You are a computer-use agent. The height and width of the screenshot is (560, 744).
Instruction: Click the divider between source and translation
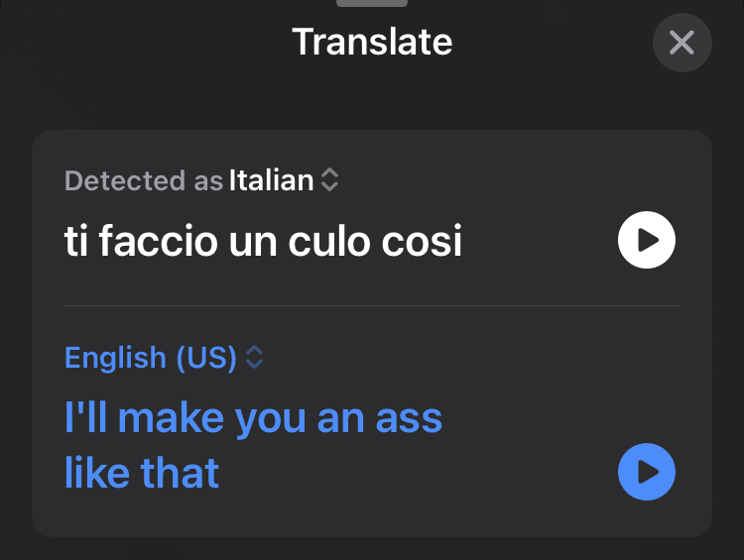[x=372, y=305]
